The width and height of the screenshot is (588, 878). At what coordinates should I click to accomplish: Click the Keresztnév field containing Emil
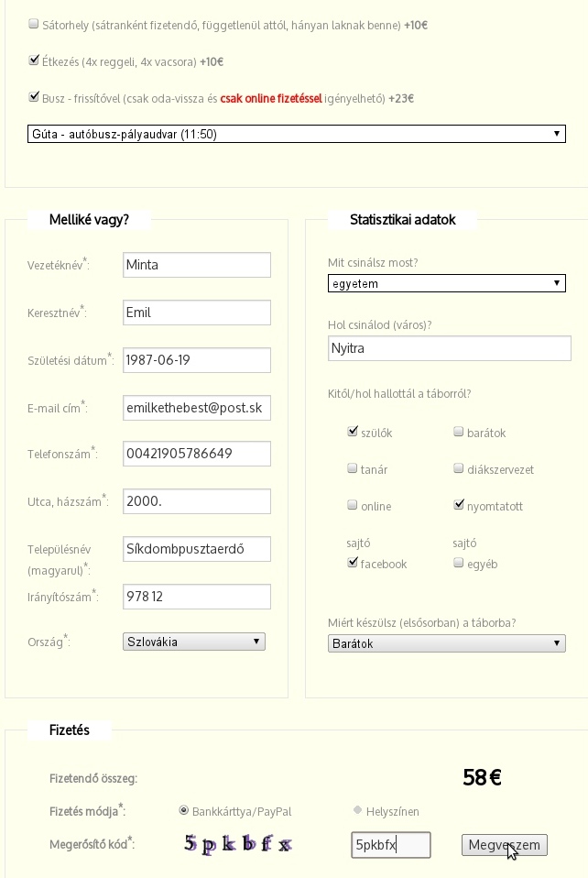[x=197, y=313]
